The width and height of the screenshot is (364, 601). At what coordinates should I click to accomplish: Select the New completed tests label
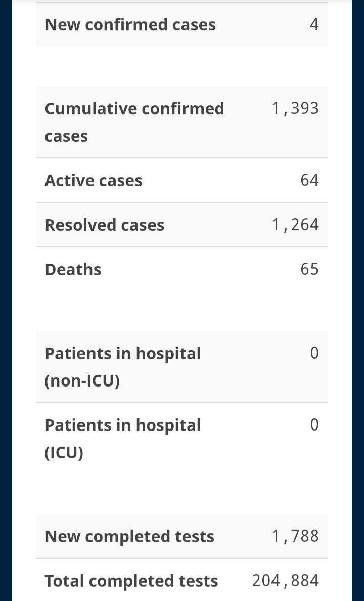129,536
